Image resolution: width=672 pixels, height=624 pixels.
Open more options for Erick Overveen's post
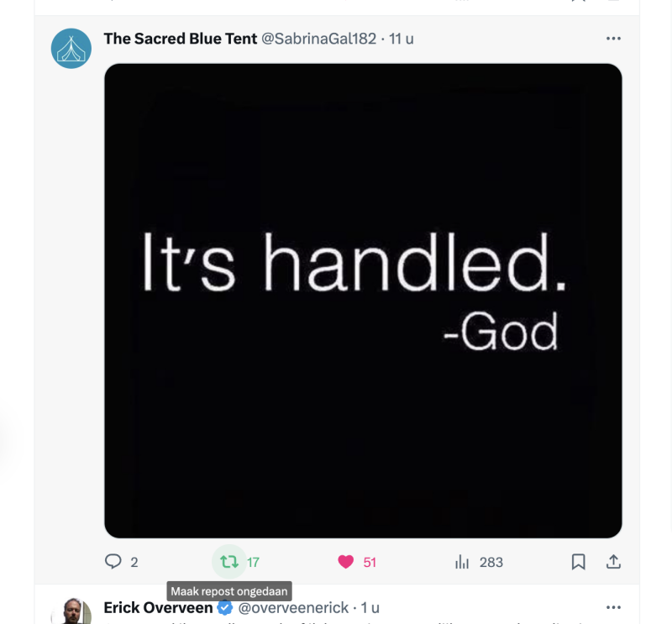coord(613,607)
